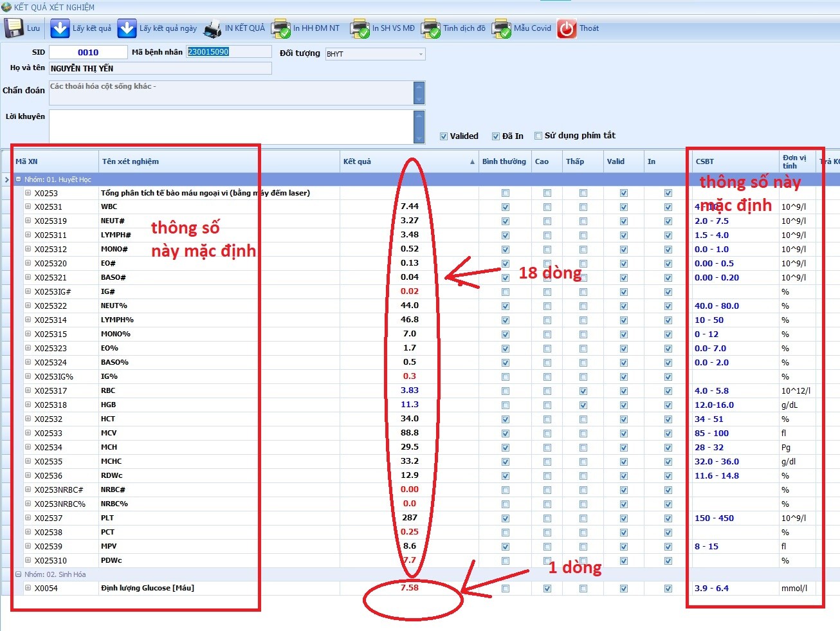Click the app icon in title bar
The image size is (840, 631).
point(6,7)
